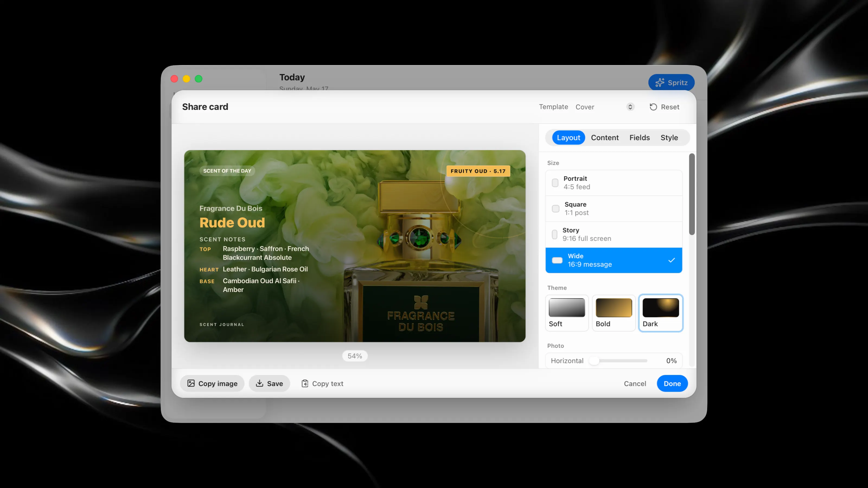Screen dimensions: 868x488
Task: Click the Horizontal '0%' value
Action: click(x=671, y=361)
